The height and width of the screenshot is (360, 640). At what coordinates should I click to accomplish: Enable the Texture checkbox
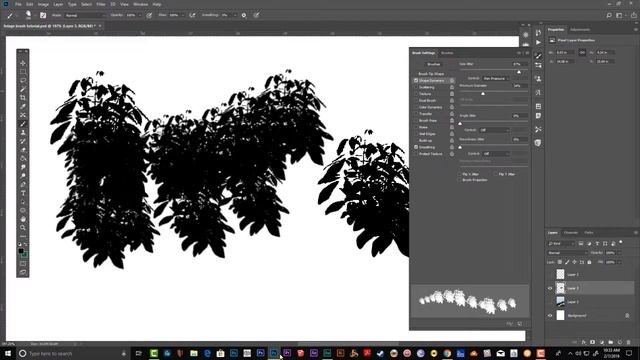(416, 94)
